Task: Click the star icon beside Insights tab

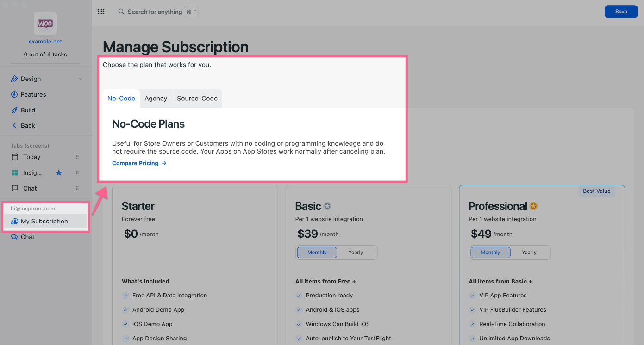Action: coord(59,173)
